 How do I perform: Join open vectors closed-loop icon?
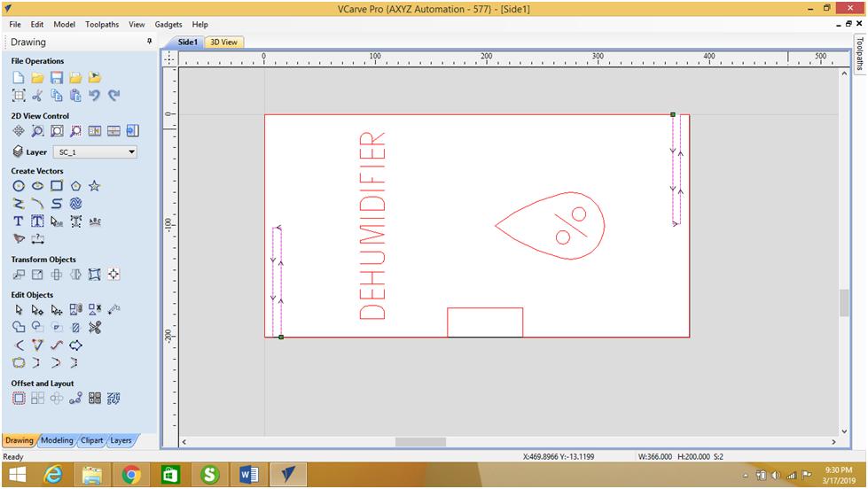19,363
